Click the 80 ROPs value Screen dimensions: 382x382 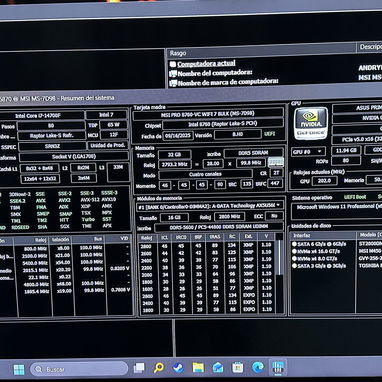[x=346, y=160]
